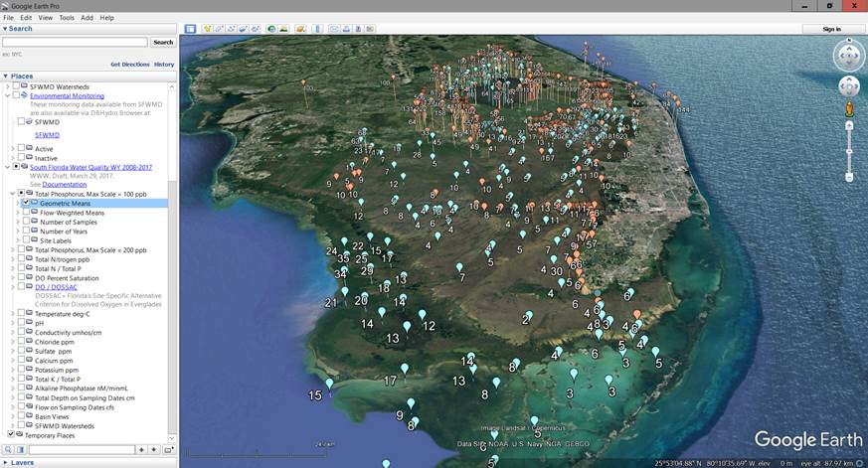Check the Flow-Weighted Means checkbox
The width and height of the screenshot is (868, 468).
pos(26,213)
